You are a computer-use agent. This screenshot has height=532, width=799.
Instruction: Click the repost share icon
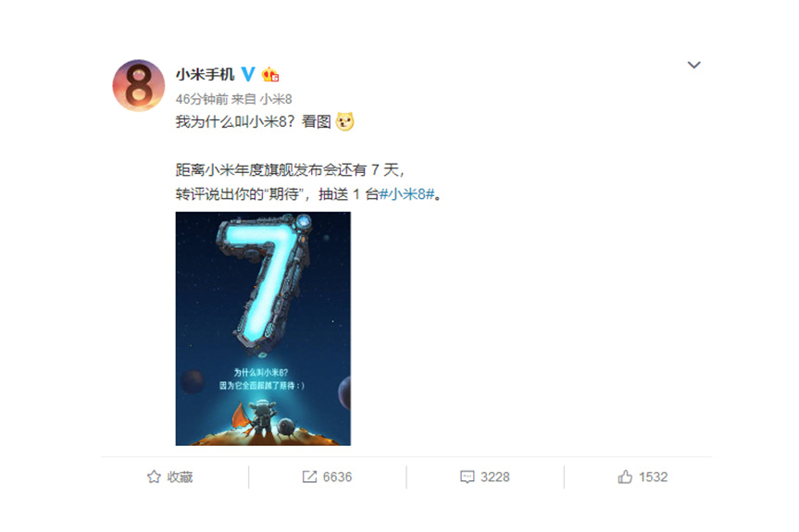(x=309, y=476)
